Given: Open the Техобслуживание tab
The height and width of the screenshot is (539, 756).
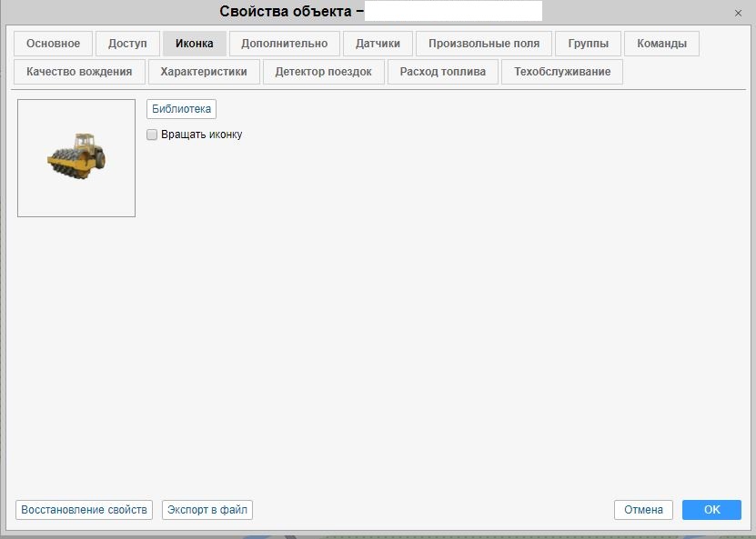Looking at the screenshot, I should (x=561, y=72).
